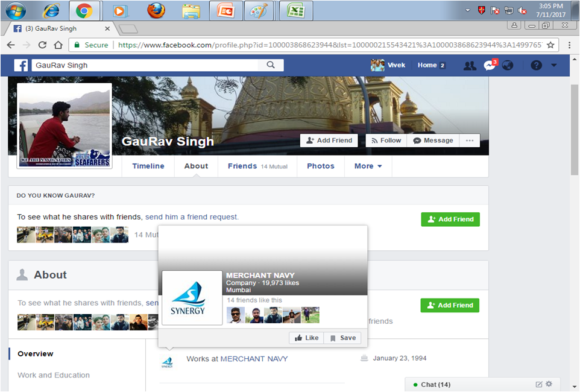
Task: Like the MERCHANT NAVY page
Action: [306, 338]
